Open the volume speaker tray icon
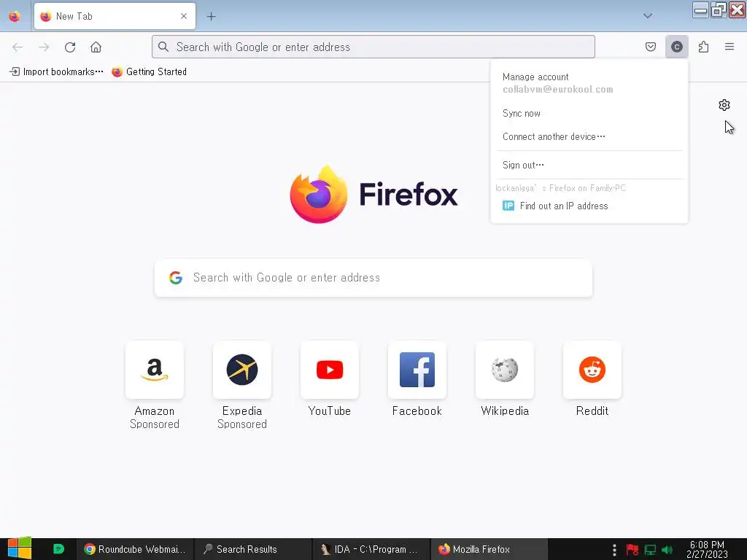Viewport: 747px width, 560px height. (x=667, y=550)
